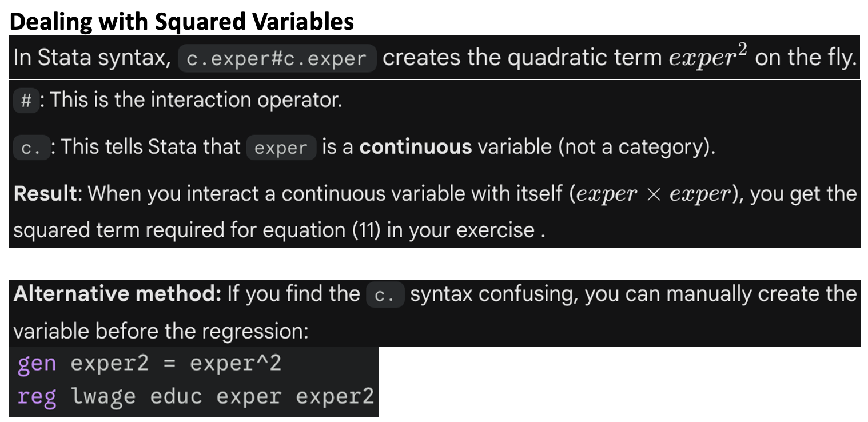Click the 'c.' chip in Alternative method line
Screen dimensions: 868x422
pyautogui.click(x=385, y=294)
